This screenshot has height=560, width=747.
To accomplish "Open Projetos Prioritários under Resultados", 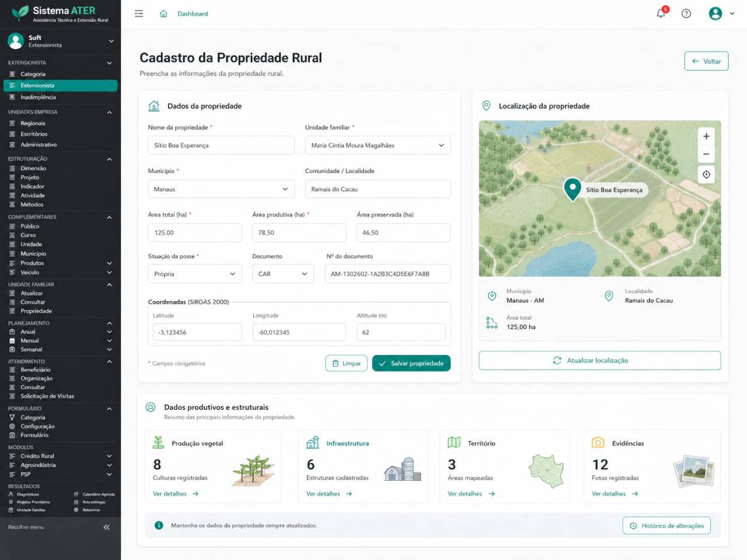I will 33,502.
